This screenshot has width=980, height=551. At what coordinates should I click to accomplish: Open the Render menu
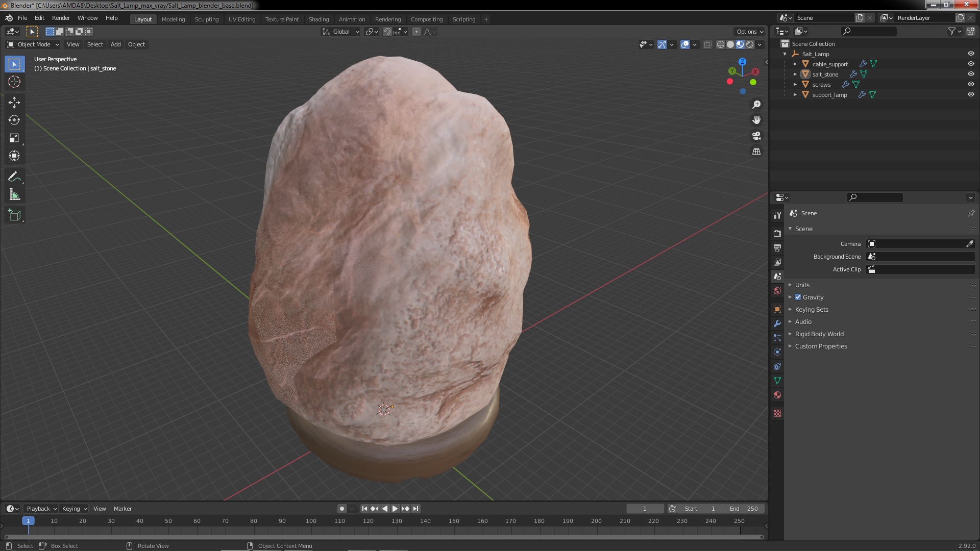click(61, 18)
